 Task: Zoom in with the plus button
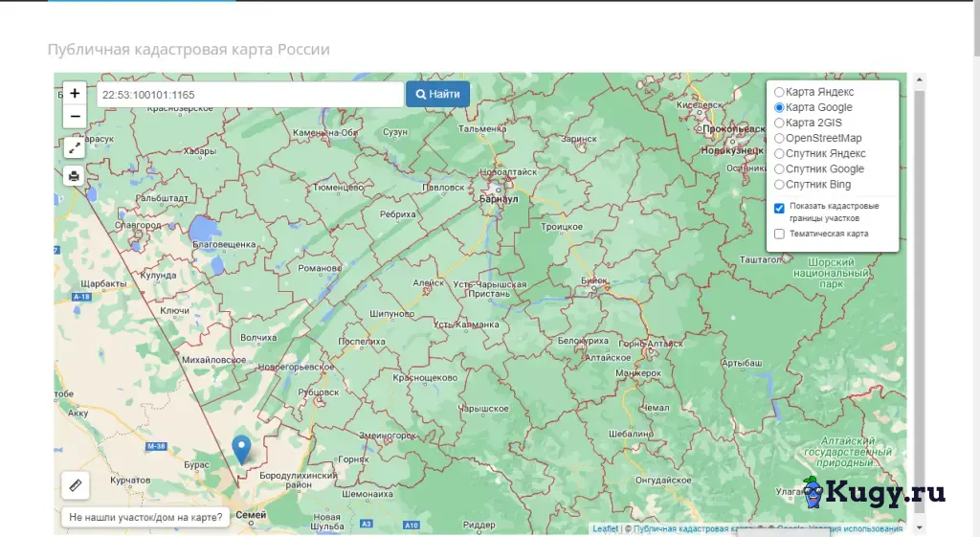click(75, 93)
